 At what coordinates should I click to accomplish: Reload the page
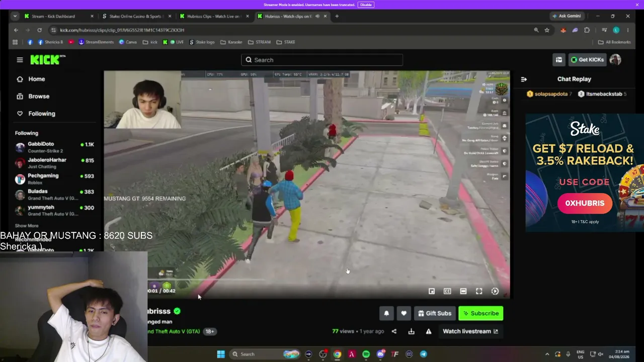[x=39, y=30]
